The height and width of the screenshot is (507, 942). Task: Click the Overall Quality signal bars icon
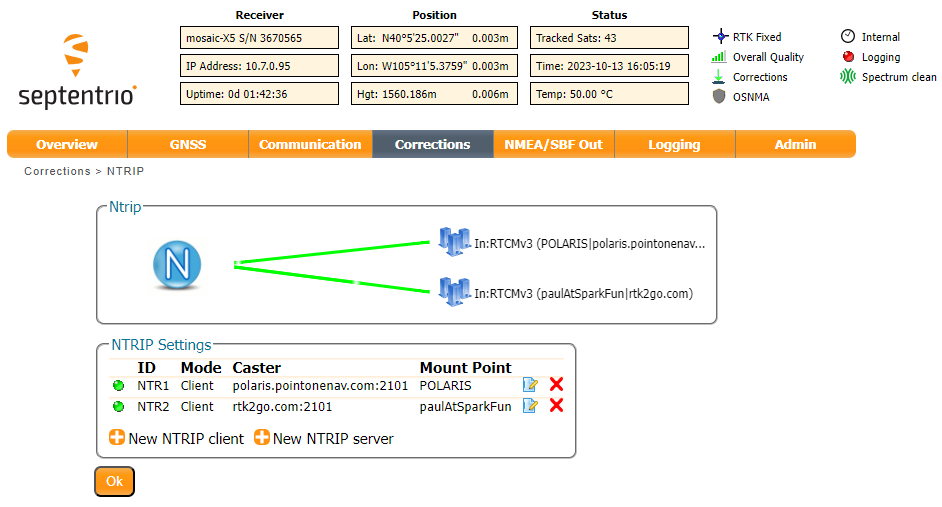tap(719, 56)
